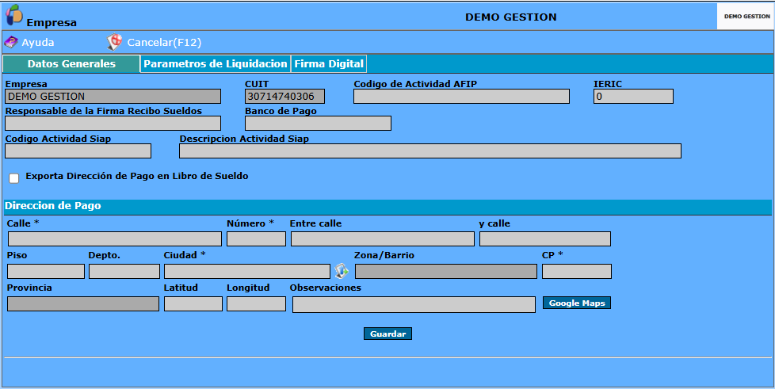Image resolution: width=775 pixels, height=389 pixels.
Task: Switch to Datos Generales tab
Action: coord(71,64)
